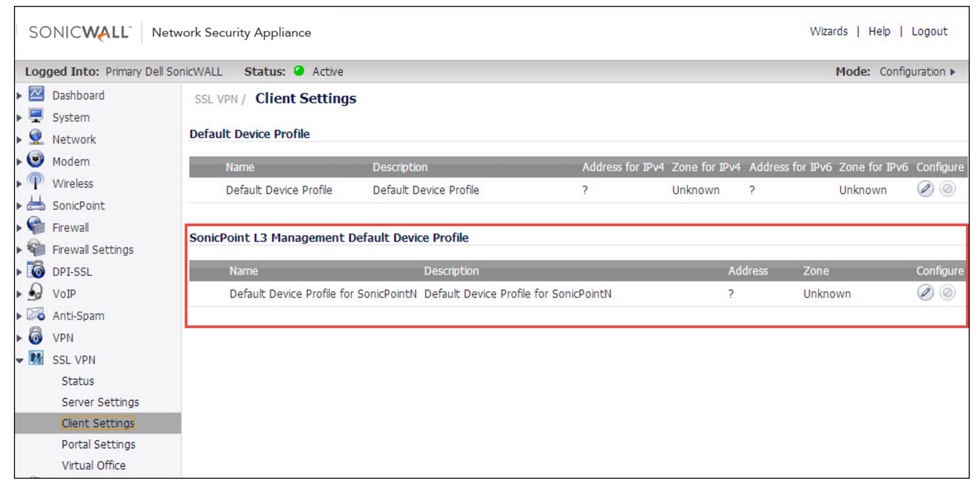Viewport: 980px width, 489px height.
Task: Click the Firewall Settings gear icon
Action: [35, 249]
